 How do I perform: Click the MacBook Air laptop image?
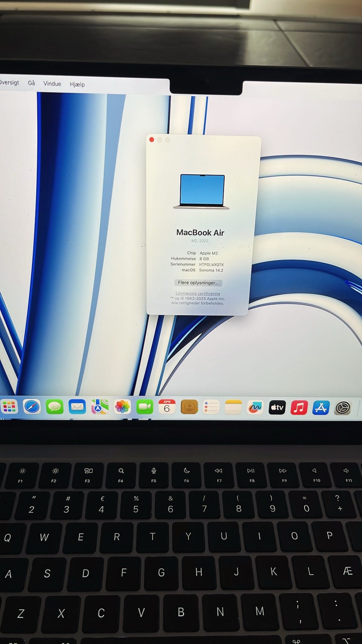[201, 191]
